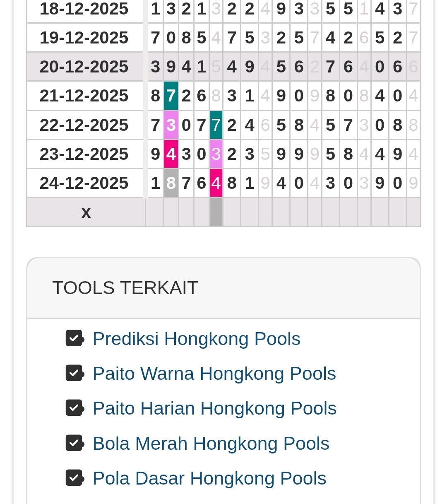Open Prediksi Hongkong Pools link

(x=196, y=339)
